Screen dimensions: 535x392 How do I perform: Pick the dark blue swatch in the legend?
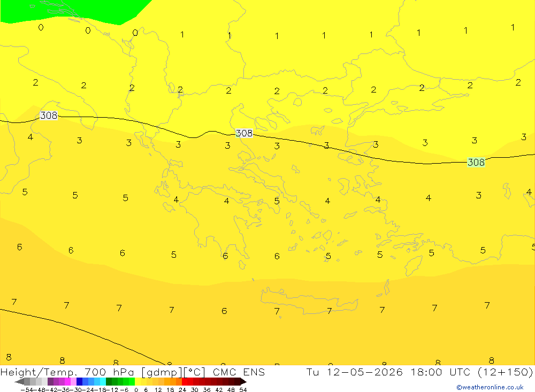80,382
